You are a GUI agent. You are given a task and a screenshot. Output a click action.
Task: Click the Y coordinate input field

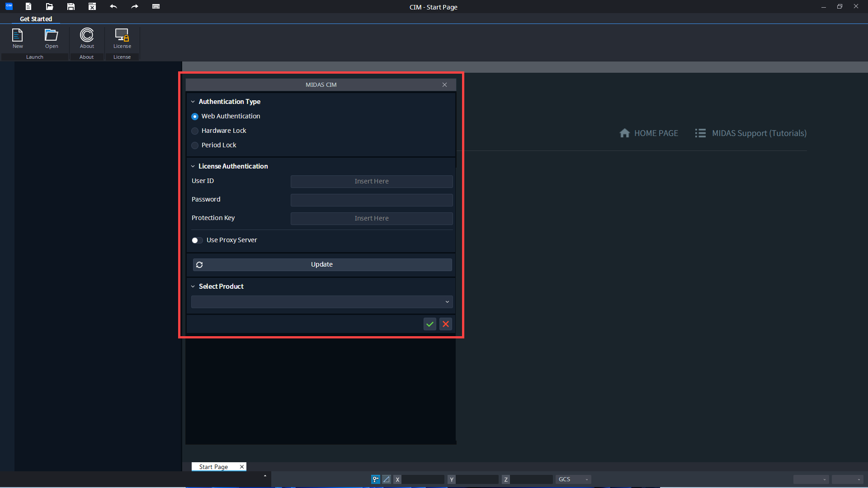(x=477, y=479)
